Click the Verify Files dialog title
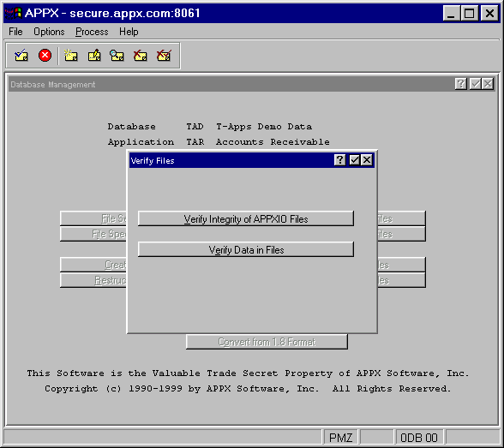504x448 pixels. coord(153,160)
